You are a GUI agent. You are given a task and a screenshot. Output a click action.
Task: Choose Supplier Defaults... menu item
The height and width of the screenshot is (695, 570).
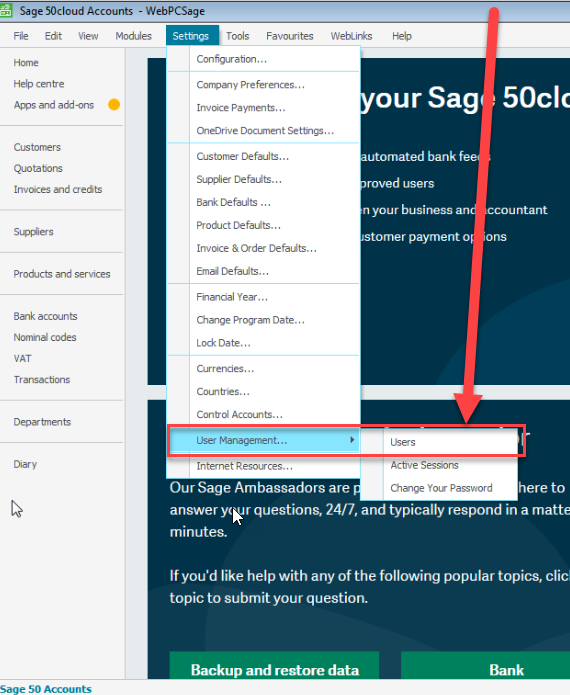point(263,180)
